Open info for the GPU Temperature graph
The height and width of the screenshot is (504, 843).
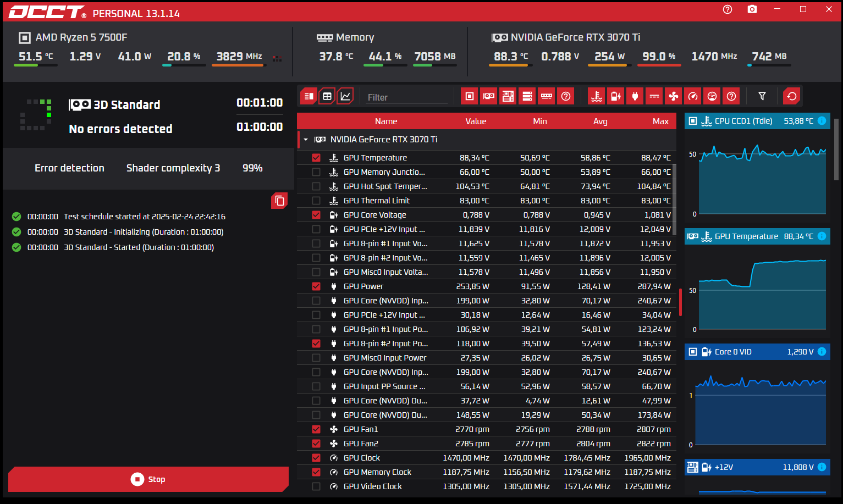(x=822, y=236)
